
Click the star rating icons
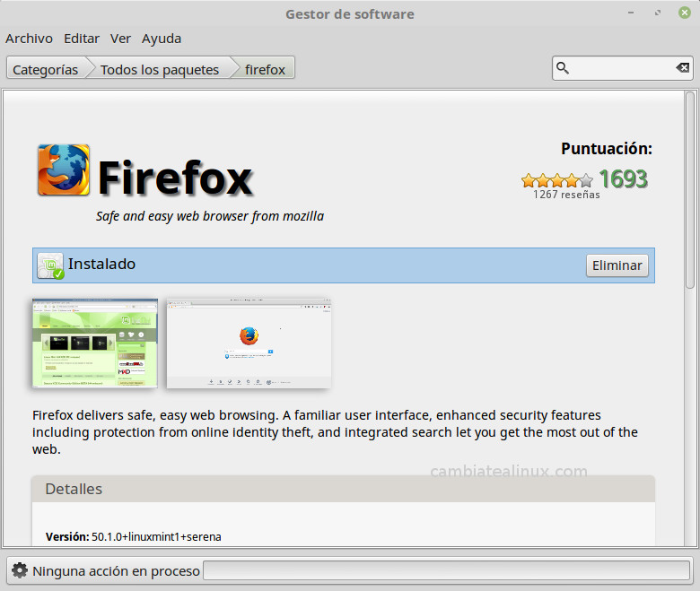[x=557, y=180]
